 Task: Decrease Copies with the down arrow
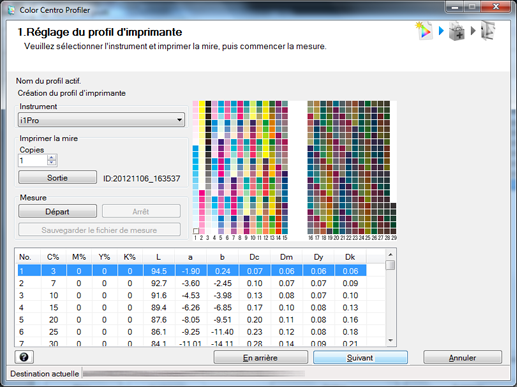tap(52, 163)
